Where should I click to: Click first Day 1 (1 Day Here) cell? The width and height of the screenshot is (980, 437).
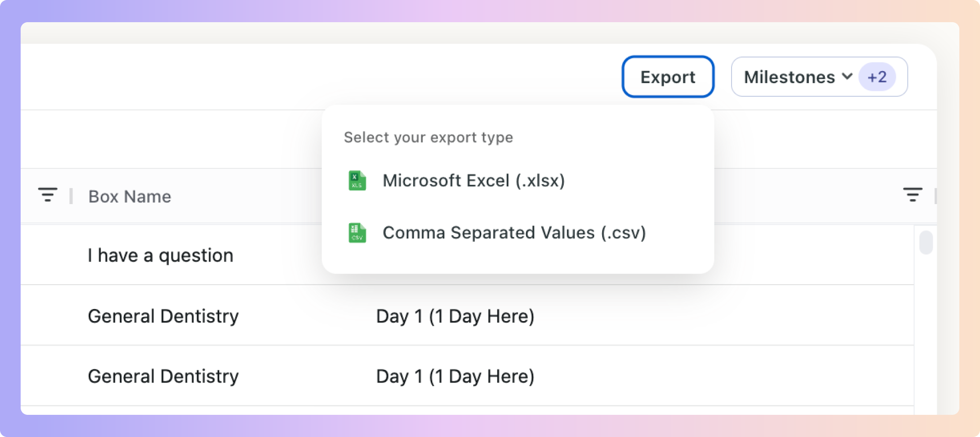pyautogui.click(x=455, y=316)
